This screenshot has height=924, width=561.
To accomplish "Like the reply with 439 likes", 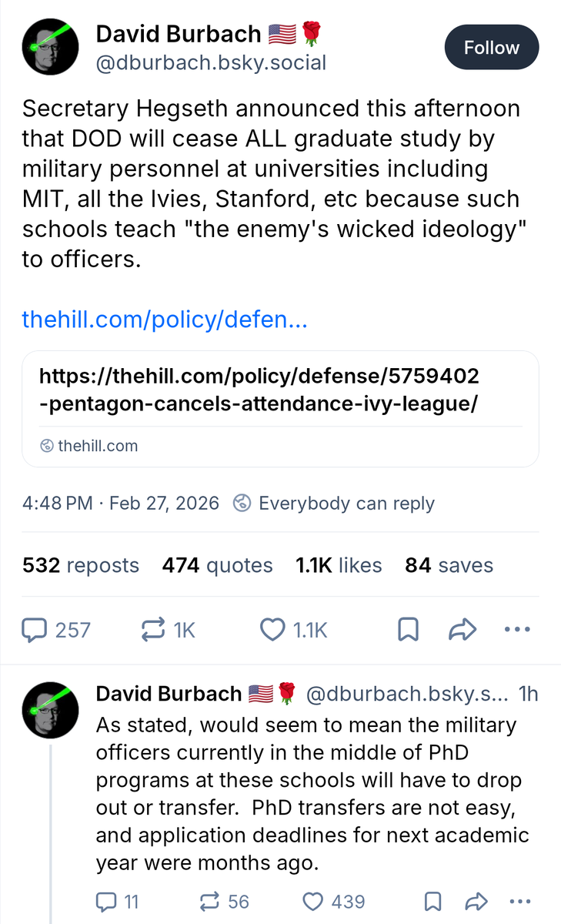I will (x=313, y=901).
